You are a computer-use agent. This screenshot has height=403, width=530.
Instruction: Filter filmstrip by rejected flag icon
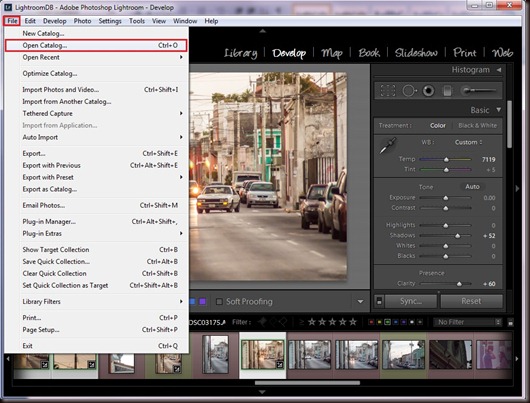283,322
